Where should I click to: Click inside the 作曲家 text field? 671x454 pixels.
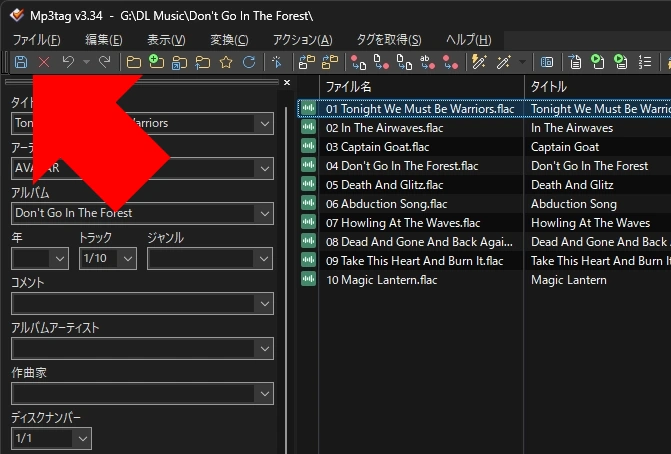point(134,394)
